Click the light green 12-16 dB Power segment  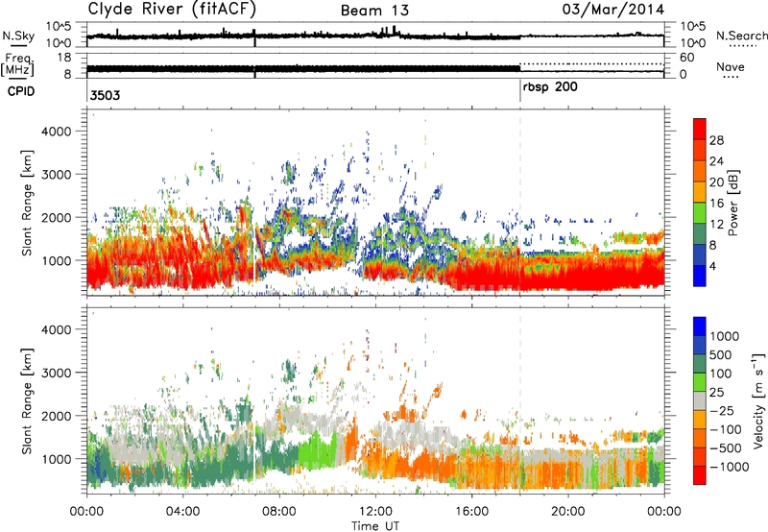pyautogui.click(x=700, y=212)
